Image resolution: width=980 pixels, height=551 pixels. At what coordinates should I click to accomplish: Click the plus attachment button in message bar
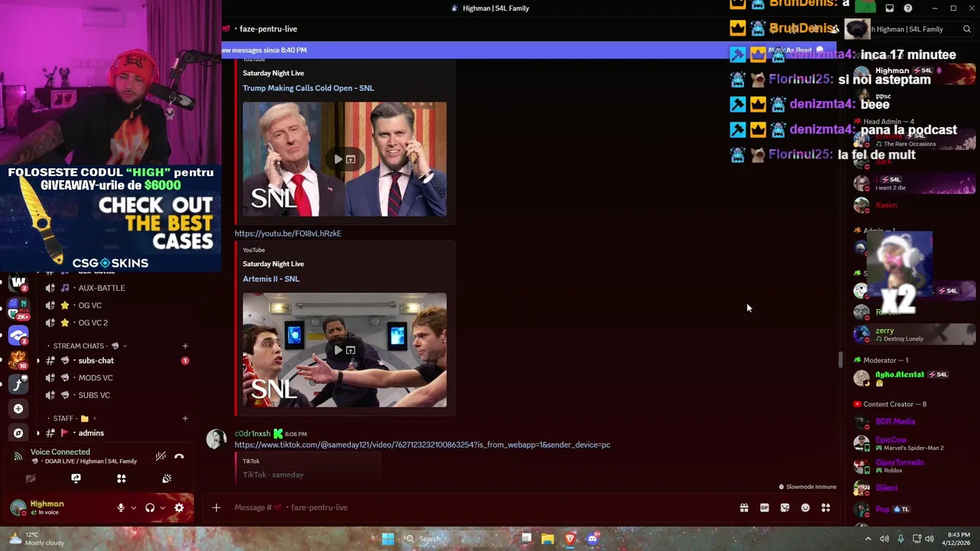[216, 507]
